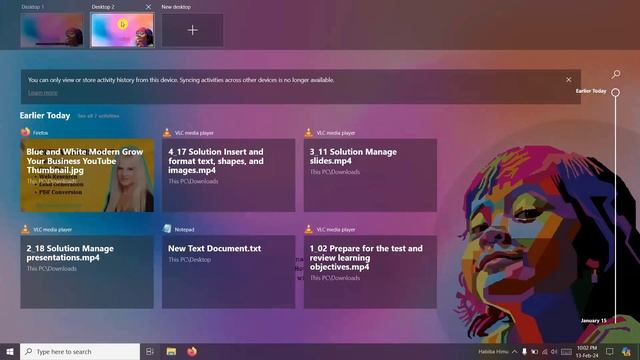Image resolution: width=640 pixels, height=360 pixels.
Task: Open 1_02 Prepare for the test activity
Action: (370, 272)
